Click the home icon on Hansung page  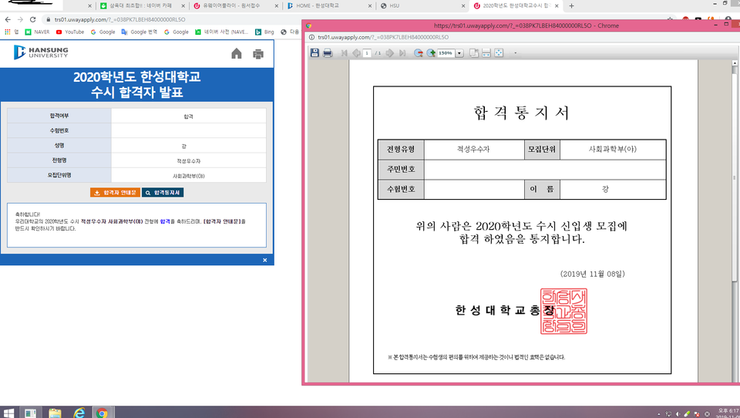(236, 54)
